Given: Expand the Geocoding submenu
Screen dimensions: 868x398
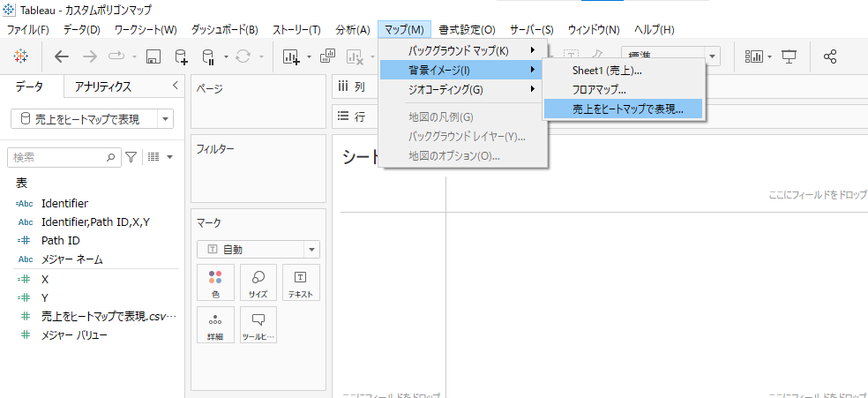Looking at the screenshot, I should click(463, 88).
